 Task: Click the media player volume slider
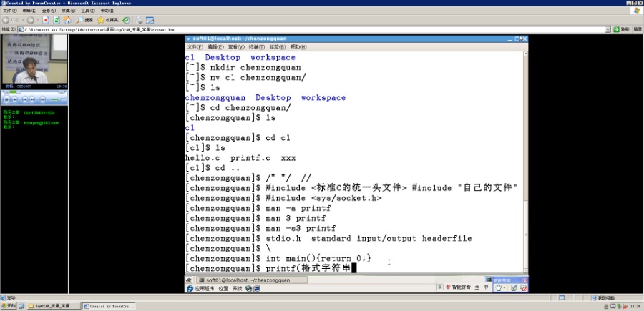[57, 99]
